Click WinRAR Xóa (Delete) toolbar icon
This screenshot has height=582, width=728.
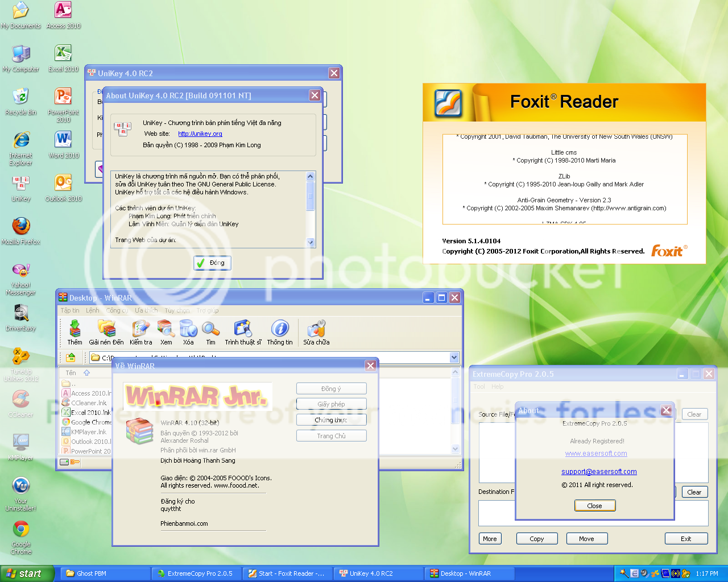pyautogui.click(x=188, y=332)
